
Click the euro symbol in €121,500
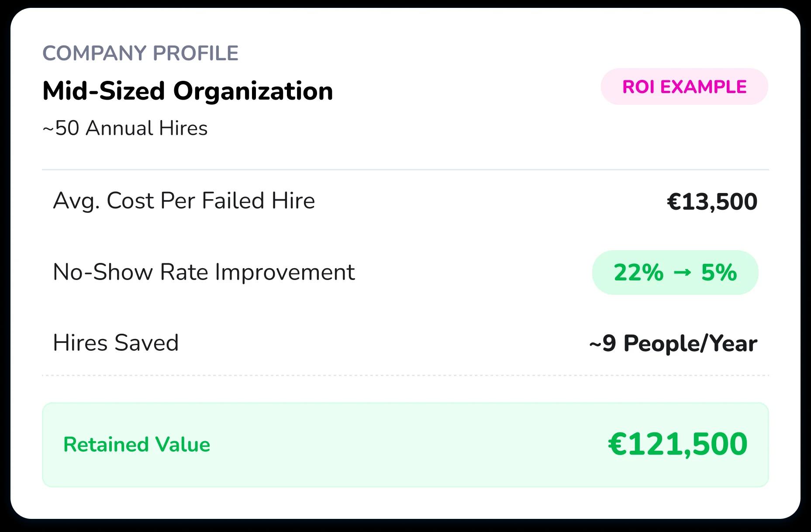coord(617,444)
